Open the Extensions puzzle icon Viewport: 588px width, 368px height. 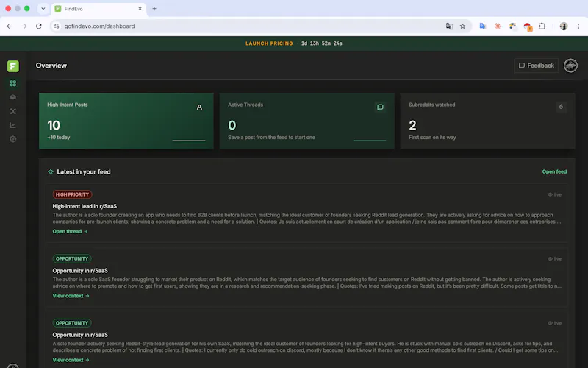pos(542,26)
